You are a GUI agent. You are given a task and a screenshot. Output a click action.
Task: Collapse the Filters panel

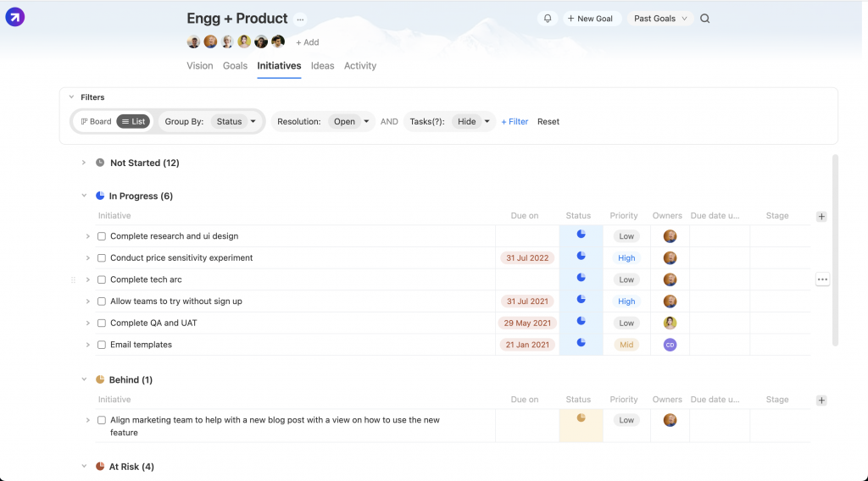pos(71,97)
